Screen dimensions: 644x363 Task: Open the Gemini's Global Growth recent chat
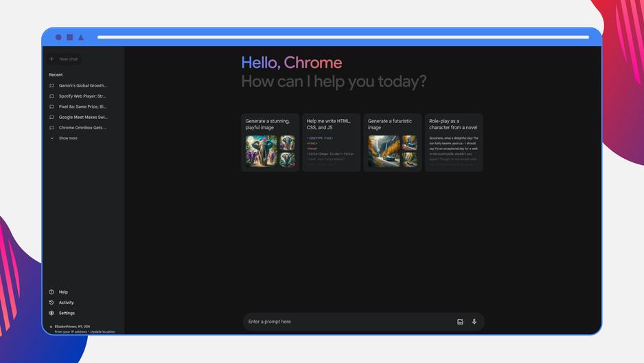78,85
